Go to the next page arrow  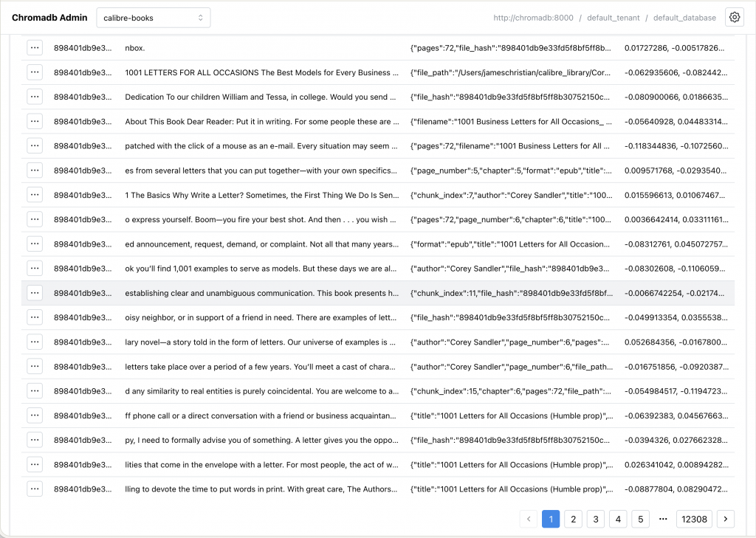coord(726,519)
